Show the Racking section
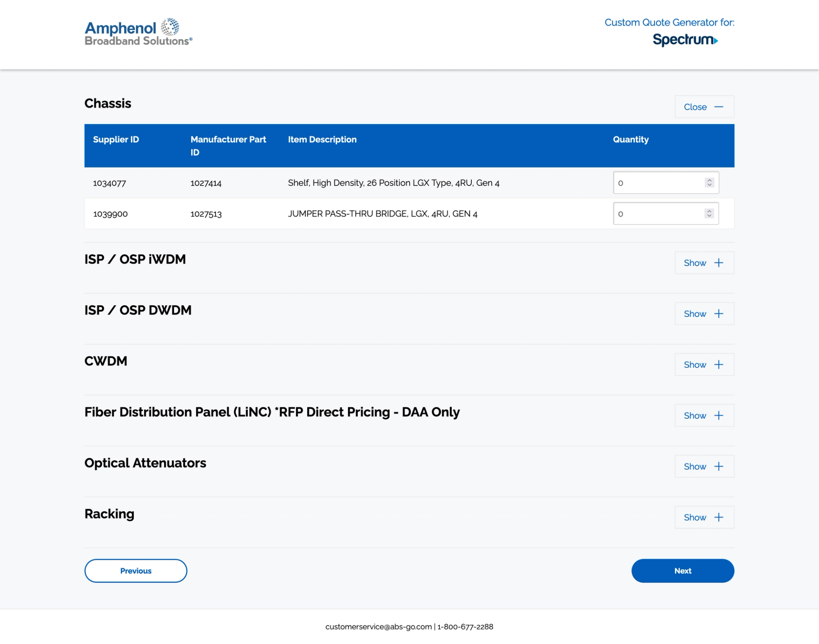The image size is (819, 644). (x=704, y=517)
